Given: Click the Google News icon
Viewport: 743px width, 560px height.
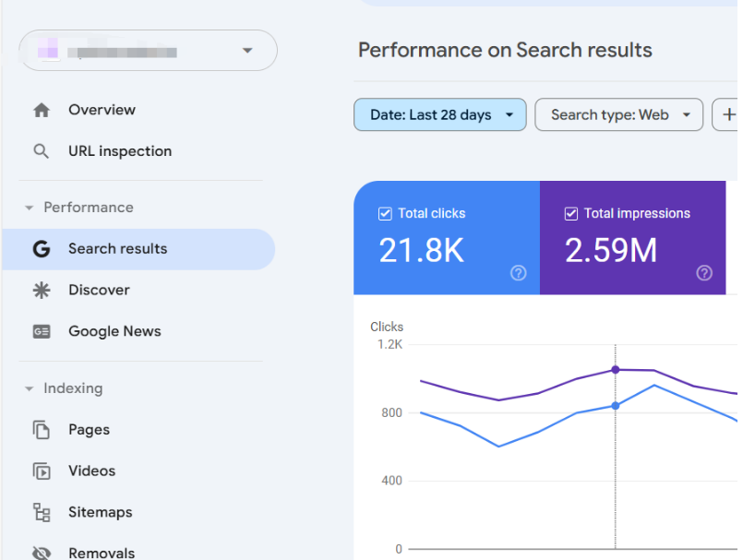Looking at the screenshot, I should coord(42,331).
